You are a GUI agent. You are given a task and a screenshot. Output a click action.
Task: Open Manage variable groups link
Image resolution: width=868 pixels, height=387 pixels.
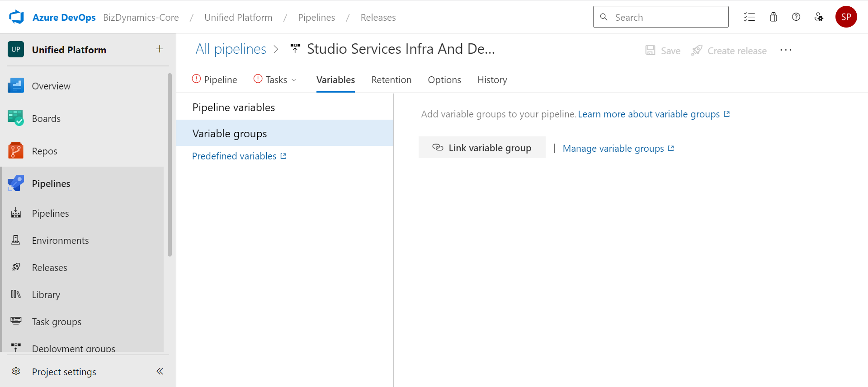pyautogui.click(x=618, y=148)
